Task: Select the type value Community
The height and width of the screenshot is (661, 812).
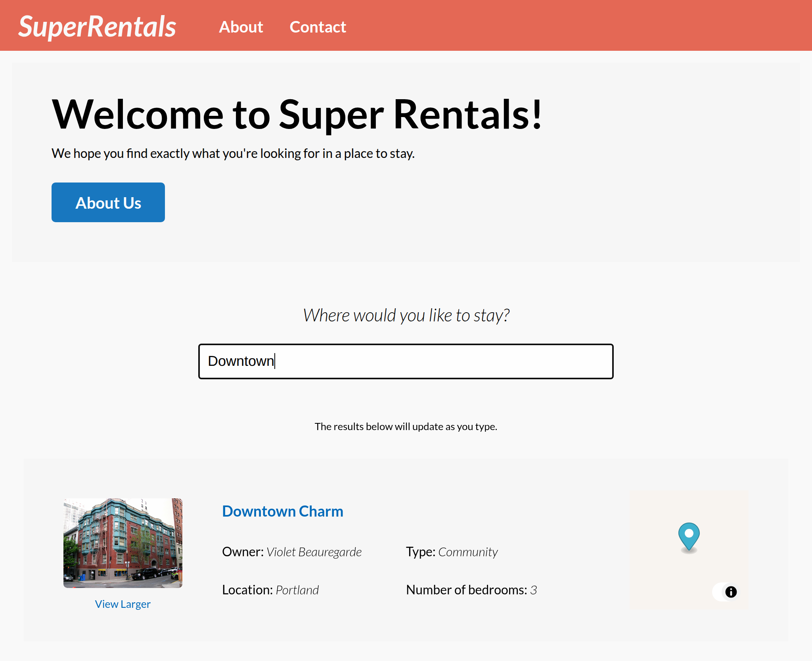Action: (468, 552)
